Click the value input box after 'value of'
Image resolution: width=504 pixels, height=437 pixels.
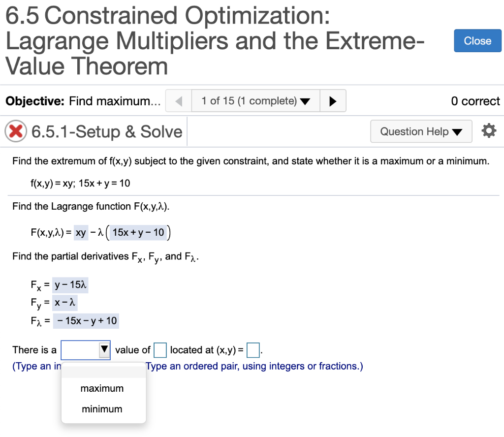tap(159, 350)
